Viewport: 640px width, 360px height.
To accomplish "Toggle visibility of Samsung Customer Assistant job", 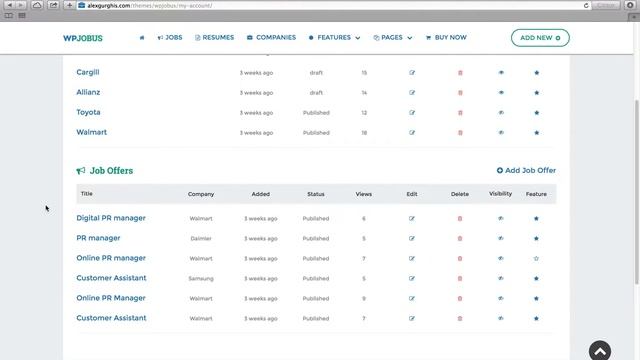I will pos(500,278).
